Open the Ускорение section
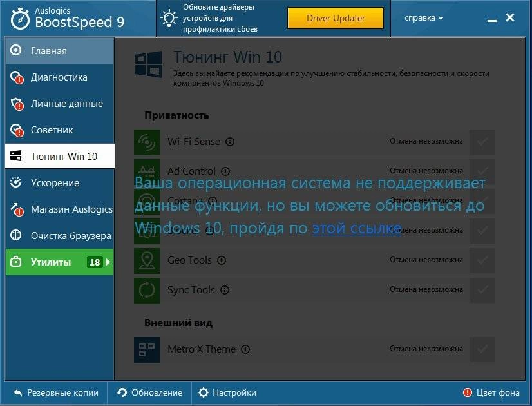 tap(60, 183)
